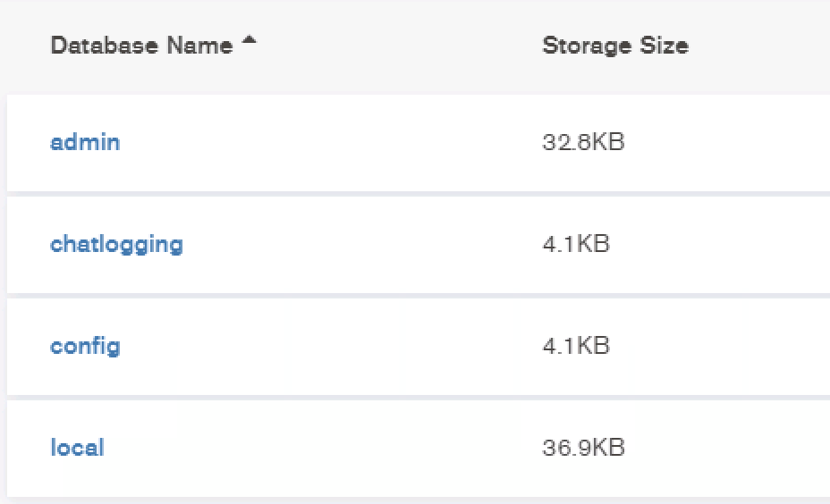The image size is (830, 504).
Task: Sort by the Database Name header
Action: (x=141, y=46)
